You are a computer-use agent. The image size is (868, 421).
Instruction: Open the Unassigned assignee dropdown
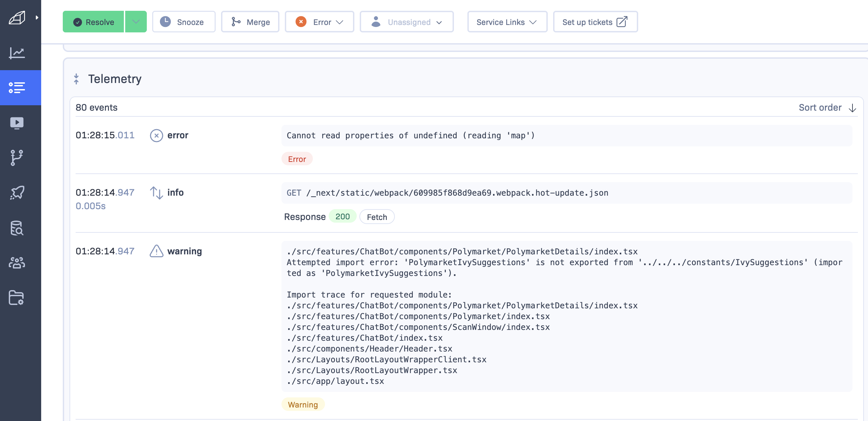click(x=406, y=22)
